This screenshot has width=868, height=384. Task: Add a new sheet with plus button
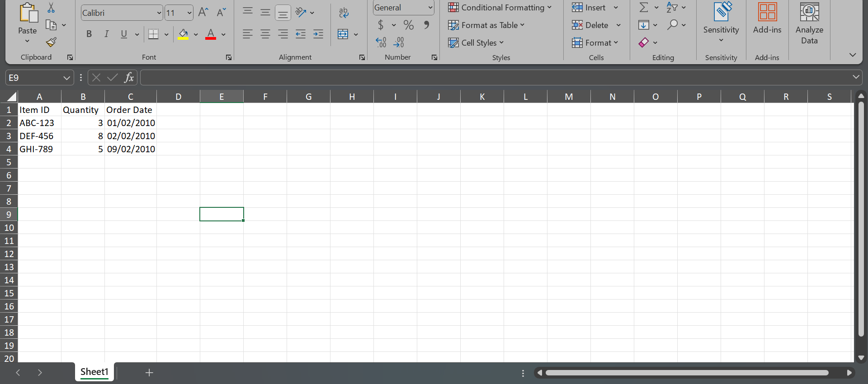pos(149,373)
